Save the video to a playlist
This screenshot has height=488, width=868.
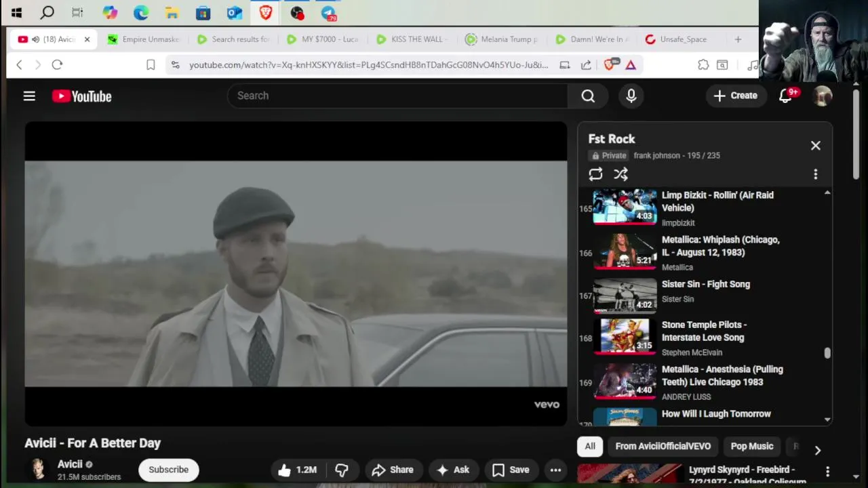pos(511,470)
